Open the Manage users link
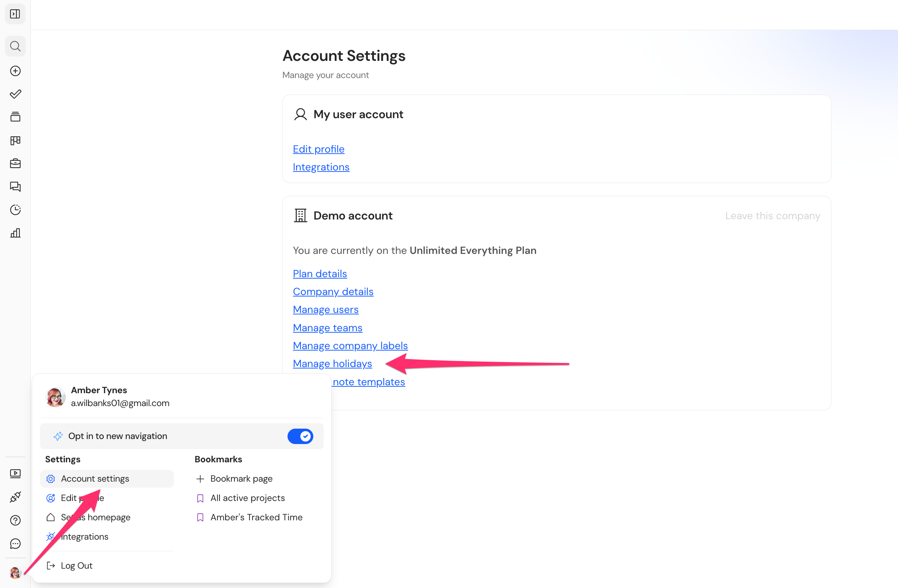The height and width of the screenshot is (588, 898). 325,309
